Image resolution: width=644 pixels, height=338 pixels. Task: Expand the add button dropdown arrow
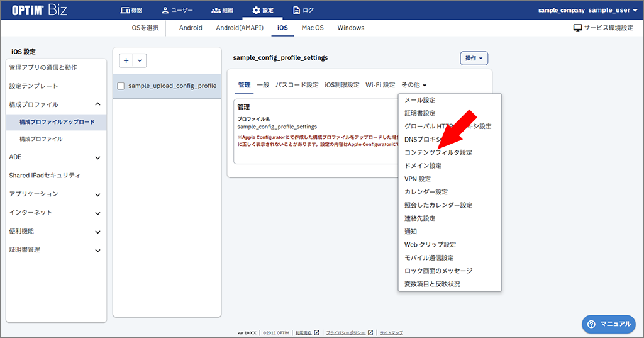[140, 60]
